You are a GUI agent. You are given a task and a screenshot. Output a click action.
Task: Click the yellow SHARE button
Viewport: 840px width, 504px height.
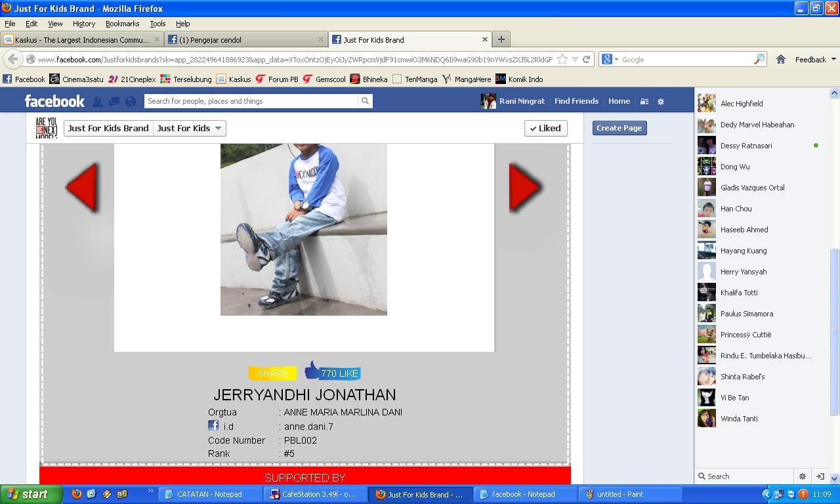coord(272,373)
